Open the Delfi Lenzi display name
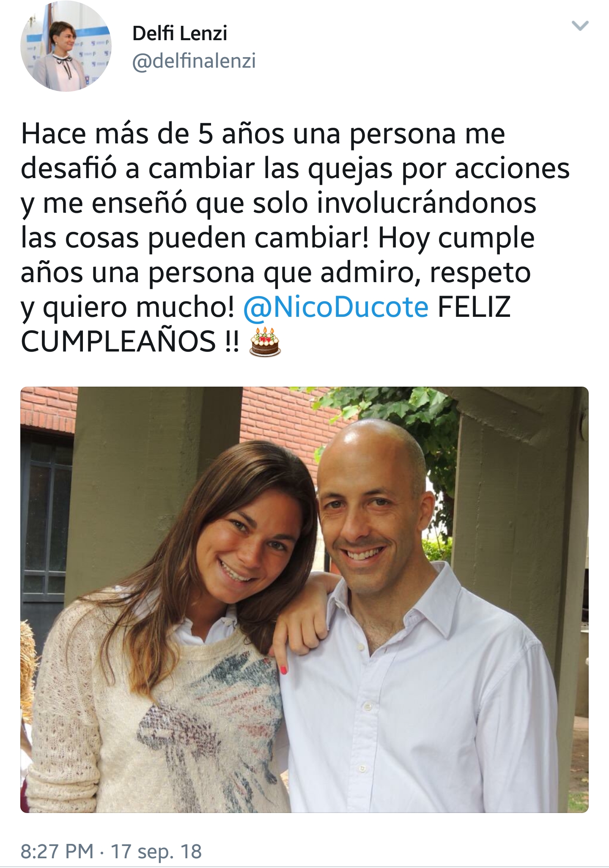Screen dimensions: 609x868 pos(180,33)
